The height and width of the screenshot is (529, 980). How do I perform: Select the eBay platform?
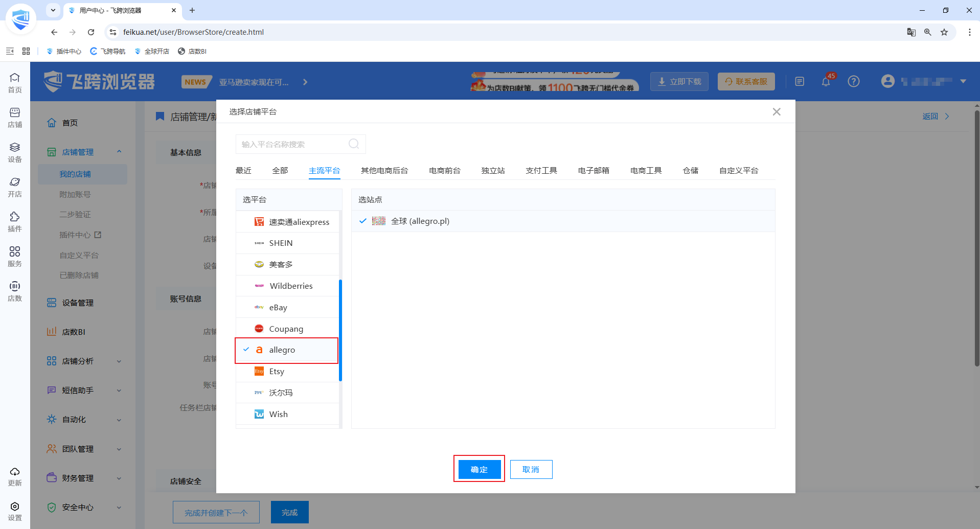(287, 308)
